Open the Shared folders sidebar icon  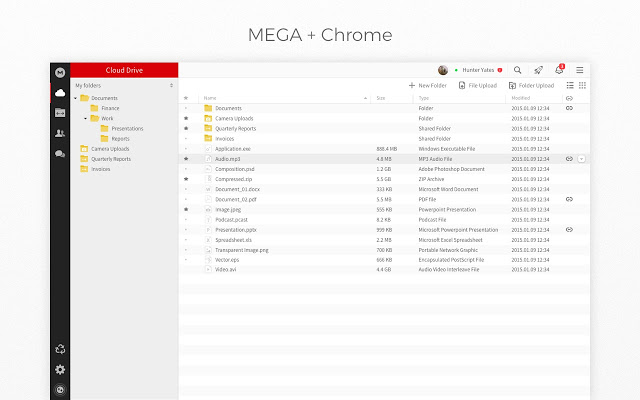click(x=60, y=112)
